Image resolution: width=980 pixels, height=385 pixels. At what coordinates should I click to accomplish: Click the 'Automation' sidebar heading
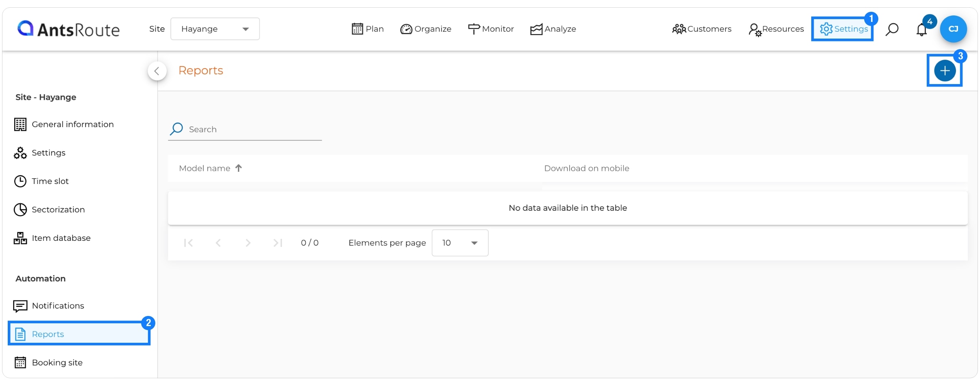(41, 279)
